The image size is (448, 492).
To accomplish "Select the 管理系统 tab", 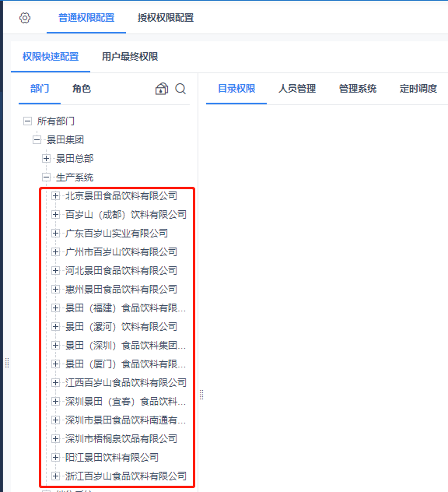I will 358,89.
